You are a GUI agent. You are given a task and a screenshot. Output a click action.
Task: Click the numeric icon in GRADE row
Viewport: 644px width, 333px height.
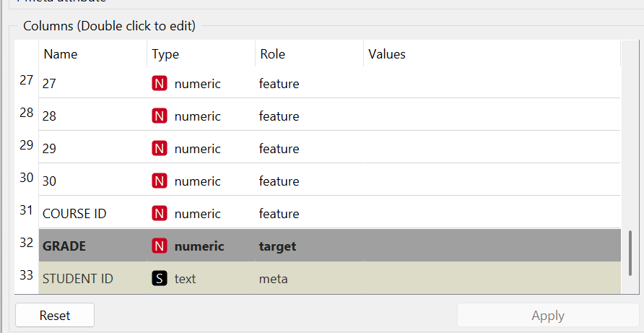click(160, 246)
